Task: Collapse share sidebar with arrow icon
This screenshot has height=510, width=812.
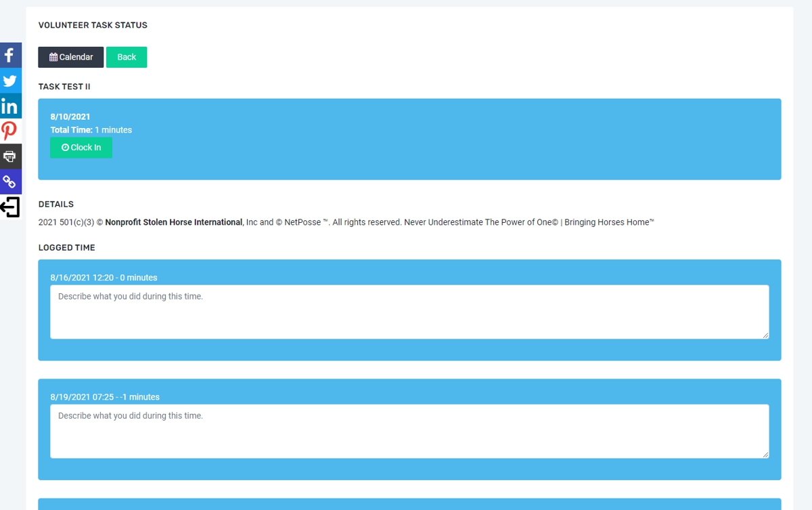Action: pos(10,207)
